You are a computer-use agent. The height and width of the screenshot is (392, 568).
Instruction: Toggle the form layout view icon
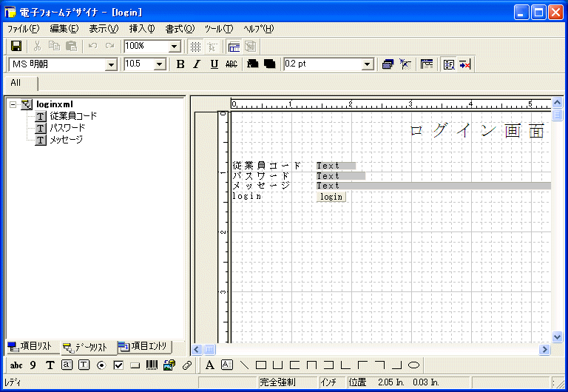[x=234, y=47]
